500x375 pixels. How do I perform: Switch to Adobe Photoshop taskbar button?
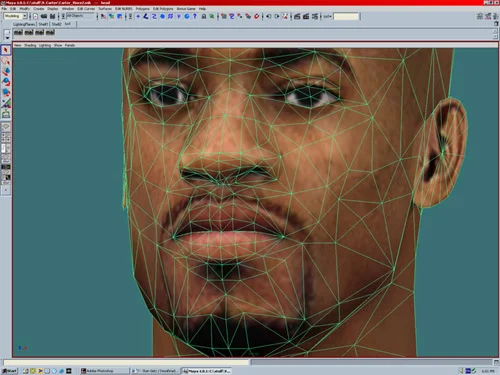[104, 371]
